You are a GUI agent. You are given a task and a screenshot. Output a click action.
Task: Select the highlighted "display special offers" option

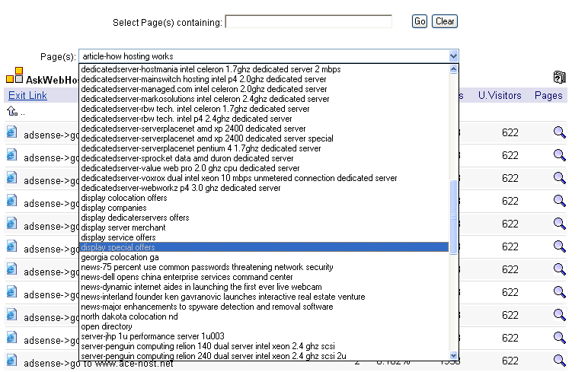point(118,247)
